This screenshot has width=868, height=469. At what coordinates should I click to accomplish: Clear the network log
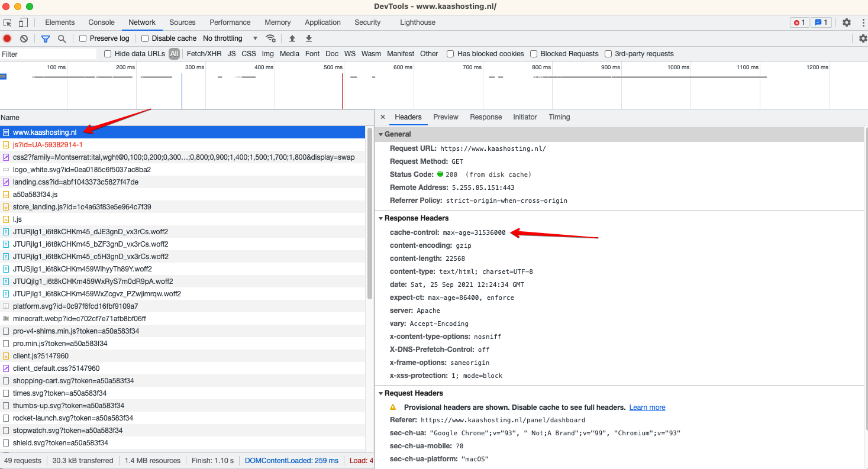point(24,38)
